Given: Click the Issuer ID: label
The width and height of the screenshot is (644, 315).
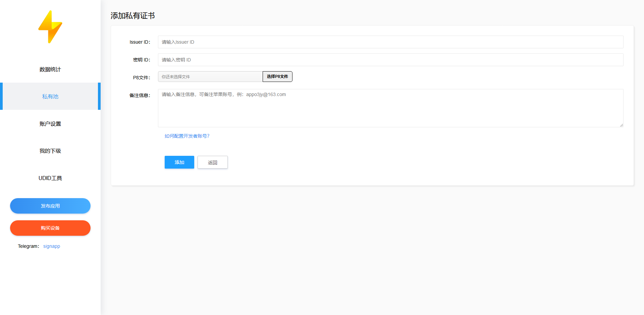Looking at the screenshot, I should [140, 42].
